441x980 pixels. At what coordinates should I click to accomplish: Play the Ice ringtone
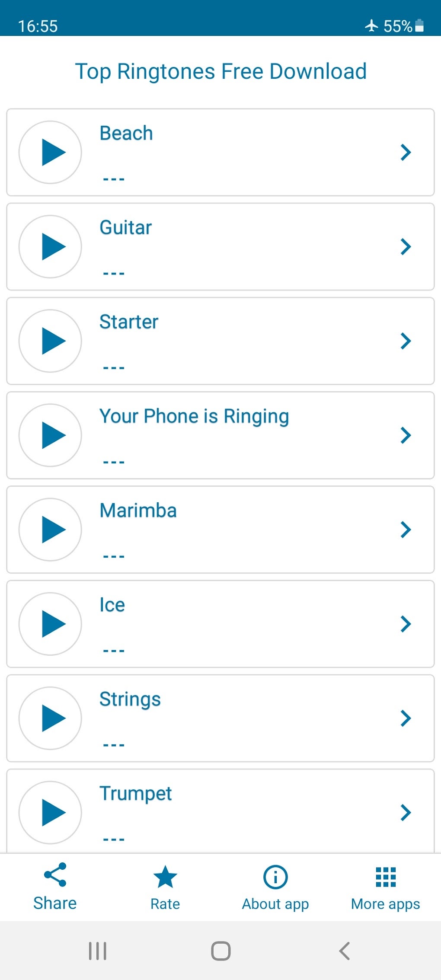[51, 623]
